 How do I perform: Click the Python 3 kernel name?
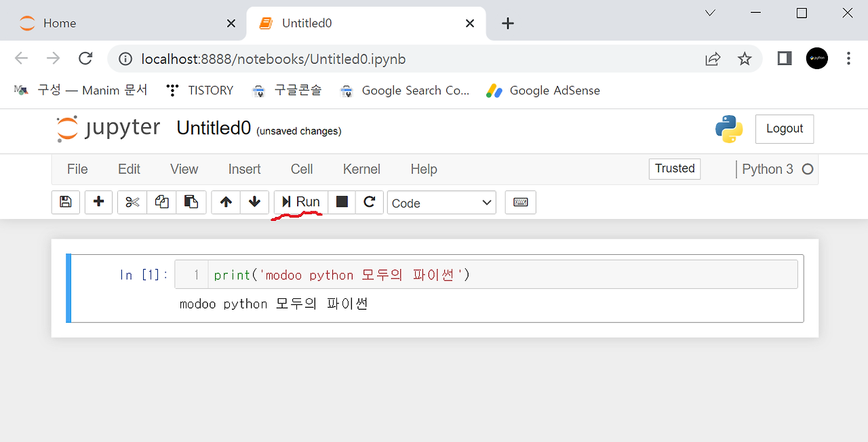coord(768,169)
